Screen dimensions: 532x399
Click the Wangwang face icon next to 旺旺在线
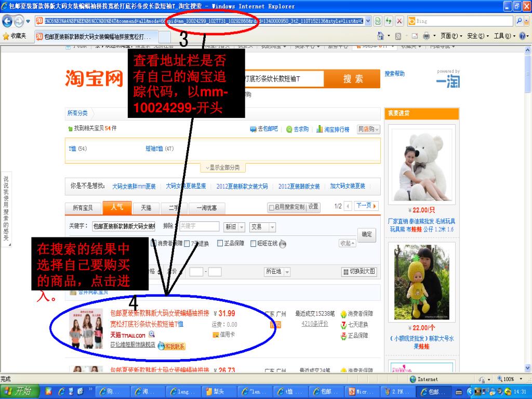pyautogui.click(x=283, y=244)
